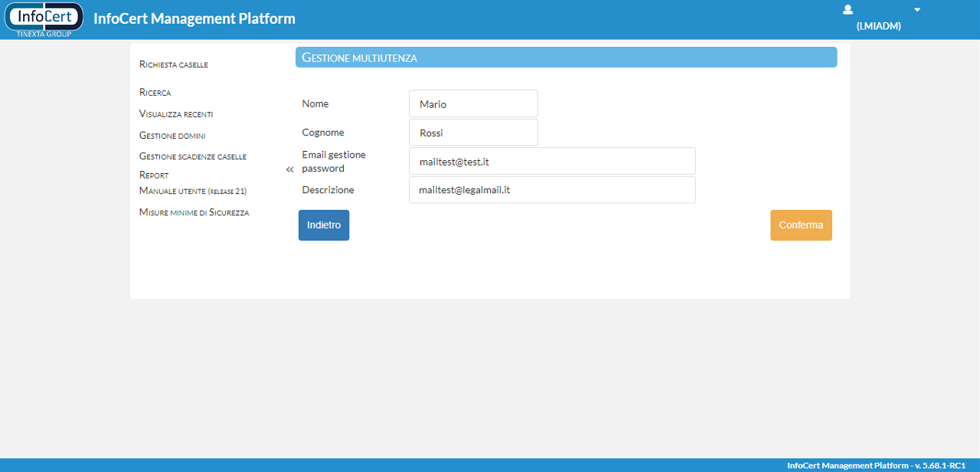
Task: Open Richiesta caselle in the sidebar
Action: coord(174,64)
